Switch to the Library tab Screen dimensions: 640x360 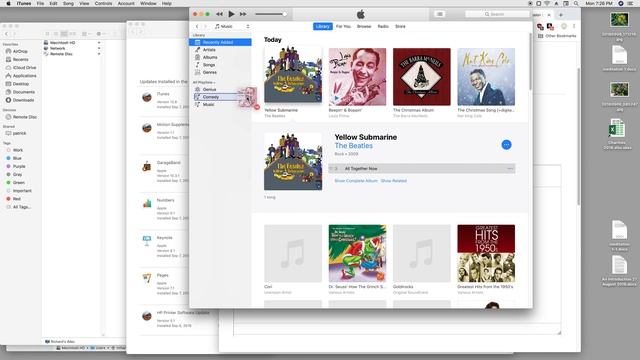pyautogui.click(x=322, y=26)
